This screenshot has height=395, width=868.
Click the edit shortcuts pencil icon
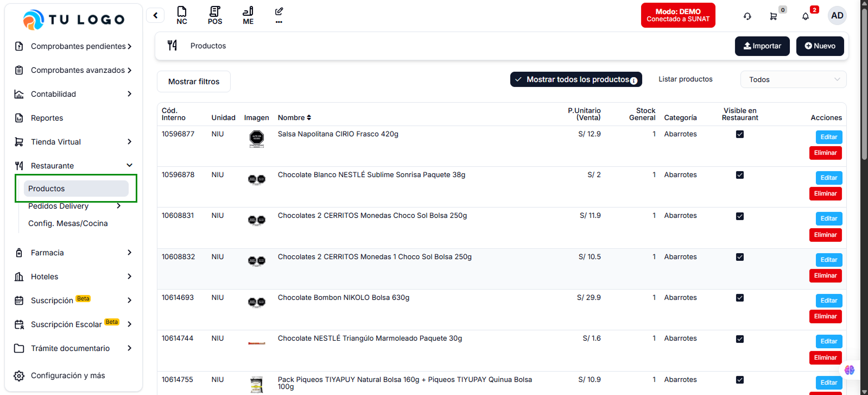[x=279, y=15]
